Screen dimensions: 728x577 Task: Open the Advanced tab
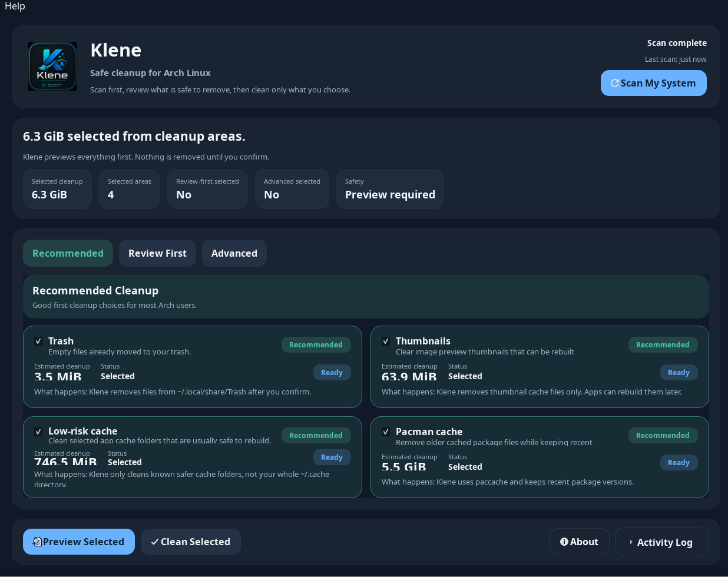234,253
